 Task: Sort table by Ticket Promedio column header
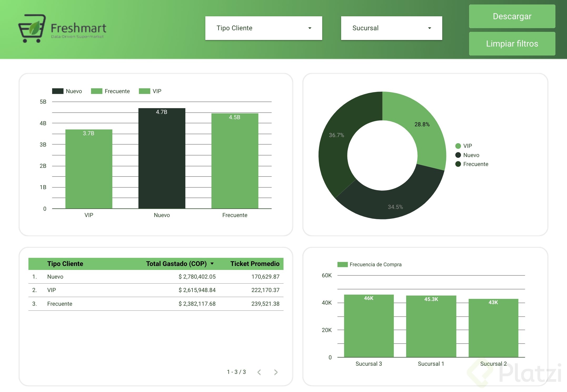(x=255, y=264)
